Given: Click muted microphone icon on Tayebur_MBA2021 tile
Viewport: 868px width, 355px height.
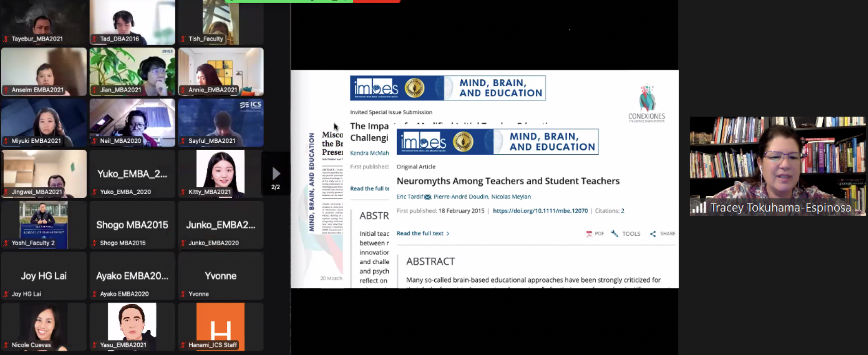Looking at the screenshot, I should pos(6,39).
